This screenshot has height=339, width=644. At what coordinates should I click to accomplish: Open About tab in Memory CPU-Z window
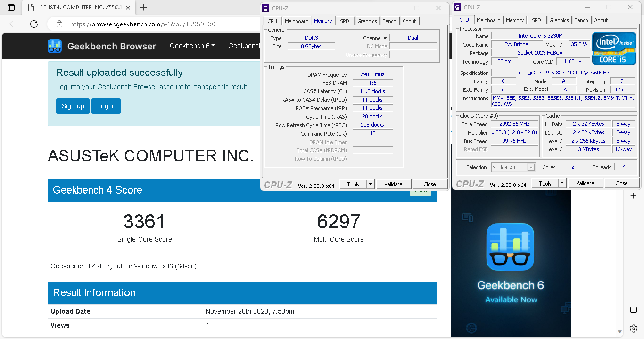(409, 21)
